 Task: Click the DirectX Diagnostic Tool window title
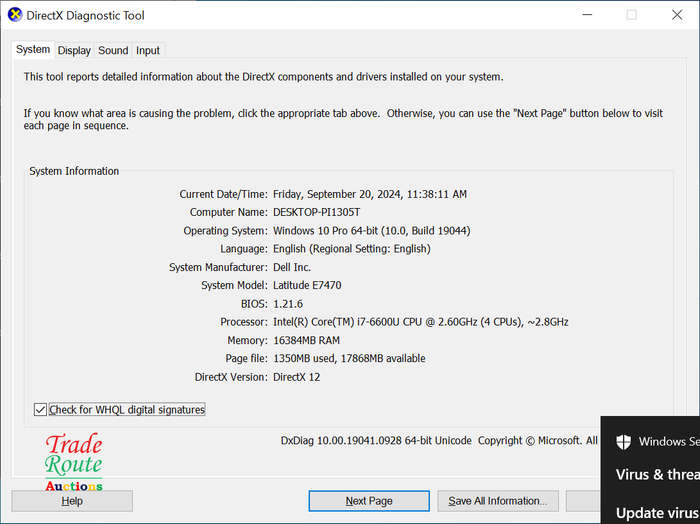pos(85,15)
